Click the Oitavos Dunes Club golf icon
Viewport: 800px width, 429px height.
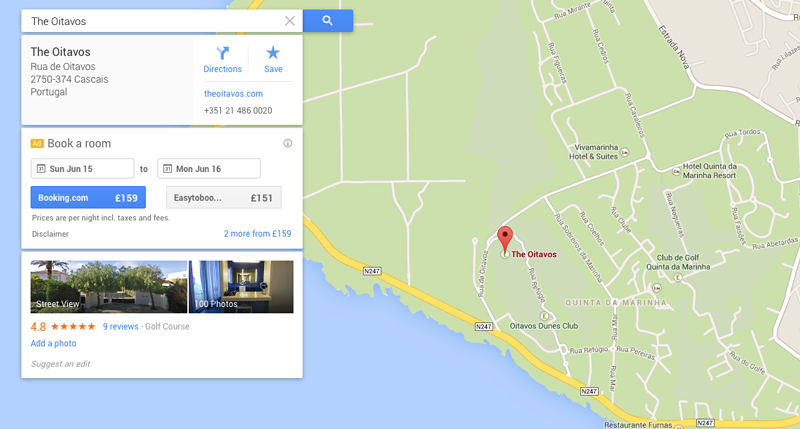point(544,316)
